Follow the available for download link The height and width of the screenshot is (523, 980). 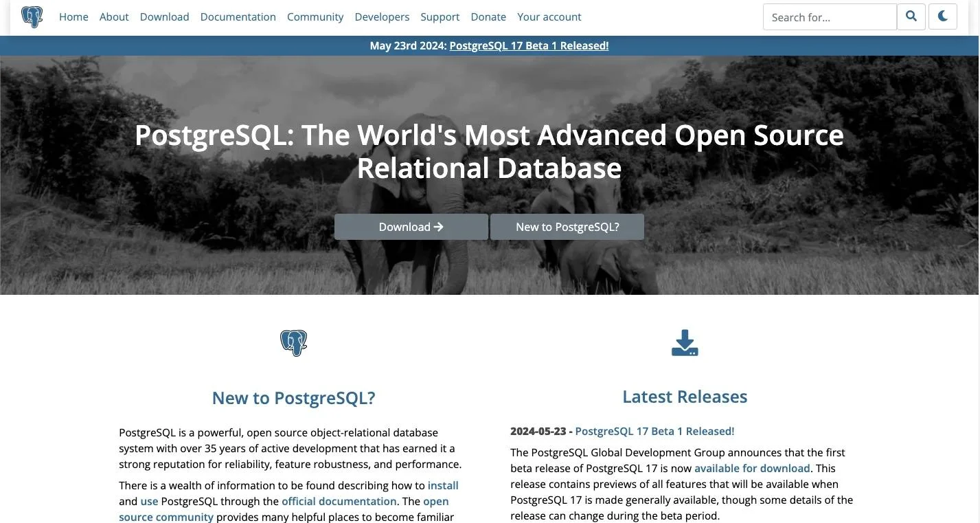coord(752,468)
